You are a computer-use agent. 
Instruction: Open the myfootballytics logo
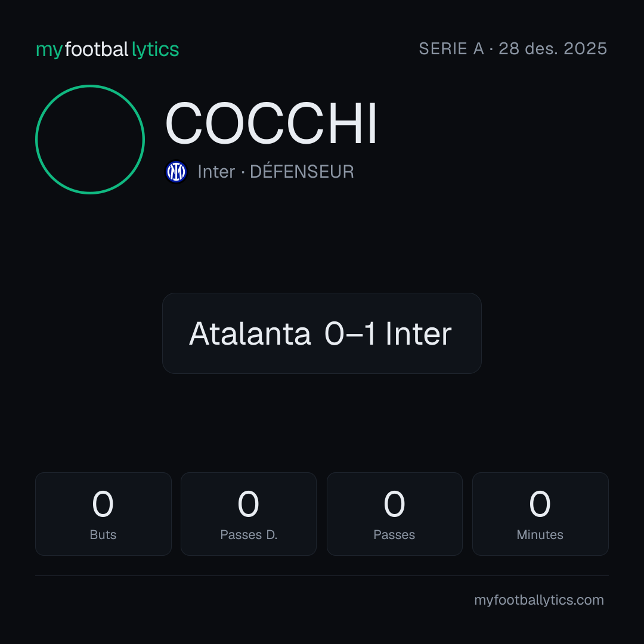click(107, 49)
